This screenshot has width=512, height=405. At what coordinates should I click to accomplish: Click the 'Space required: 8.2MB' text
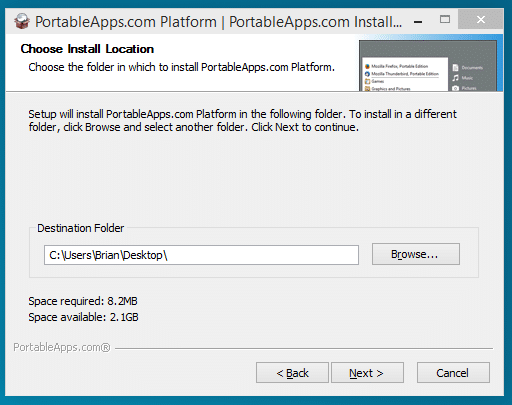[83, 301]
